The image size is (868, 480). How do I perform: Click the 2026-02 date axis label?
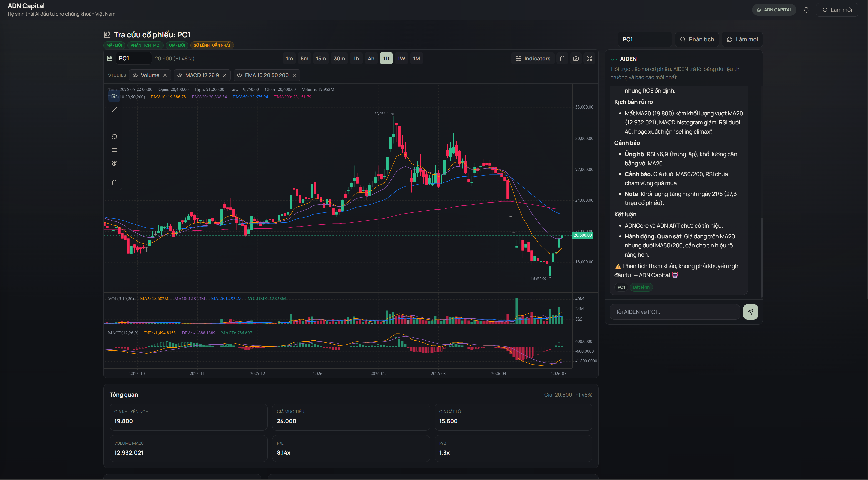[x=378, y=374]
